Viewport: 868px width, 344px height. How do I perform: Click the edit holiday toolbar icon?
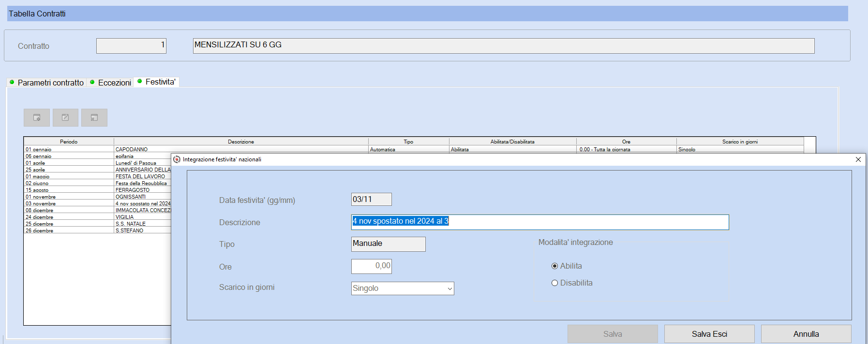coord(65,117)
